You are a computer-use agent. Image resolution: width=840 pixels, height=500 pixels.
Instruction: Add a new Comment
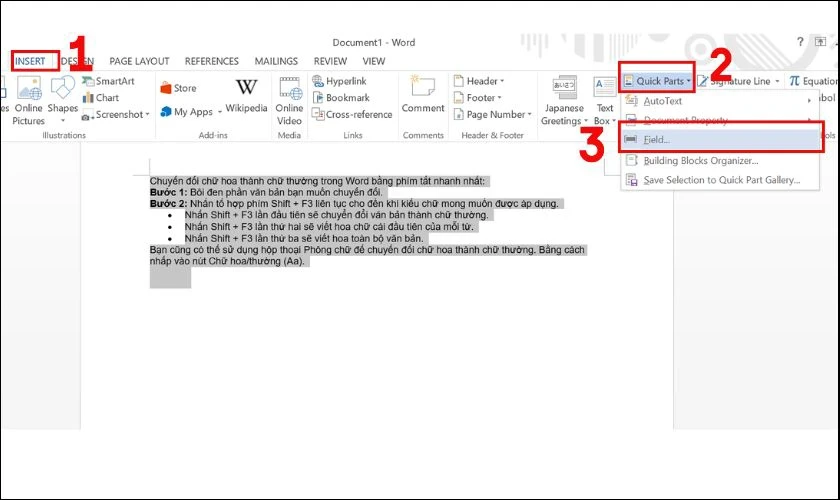point(423,94)
